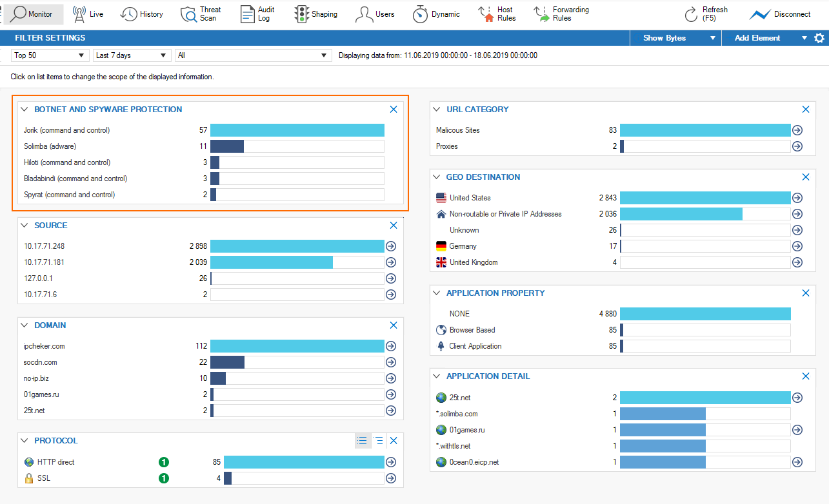Image resolution: width=829 pixels, height=504 pixels.
Task: Open Forwarding Rules
Action: click(x=561, y=14)
